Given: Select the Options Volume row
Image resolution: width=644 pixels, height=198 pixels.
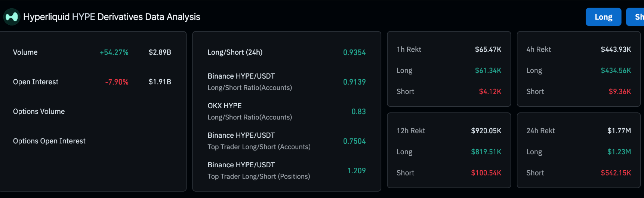Looking at the screenshot, I should pos(39,112).
